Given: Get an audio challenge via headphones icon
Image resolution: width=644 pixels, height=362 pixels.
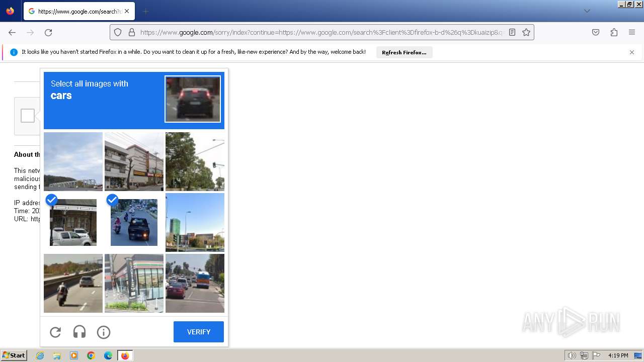Looking at the screenshot, I should pyautogui.click(x=79, y=332).
